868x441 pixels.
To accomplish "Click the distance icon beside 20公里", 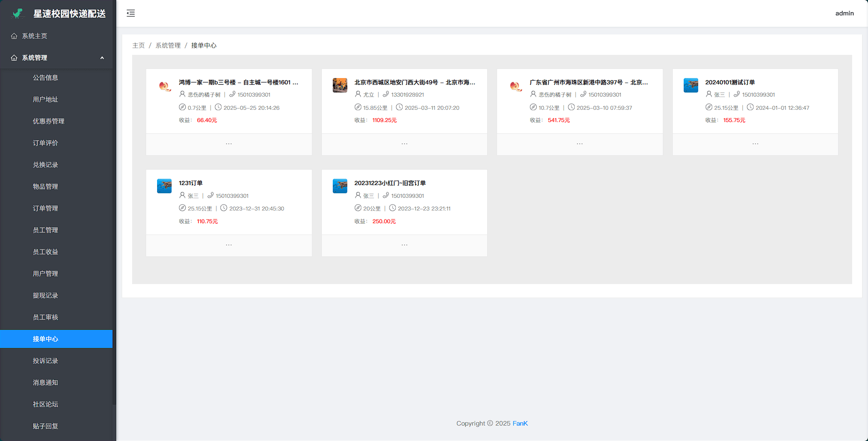I will 358,208.
